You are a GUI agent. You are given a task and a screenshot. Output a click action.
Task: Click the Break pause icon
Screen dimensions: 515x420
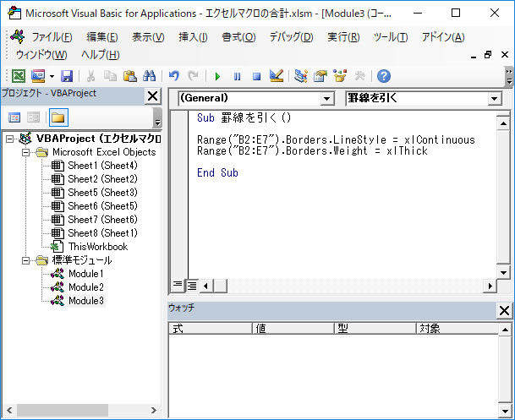pos(237,76)
